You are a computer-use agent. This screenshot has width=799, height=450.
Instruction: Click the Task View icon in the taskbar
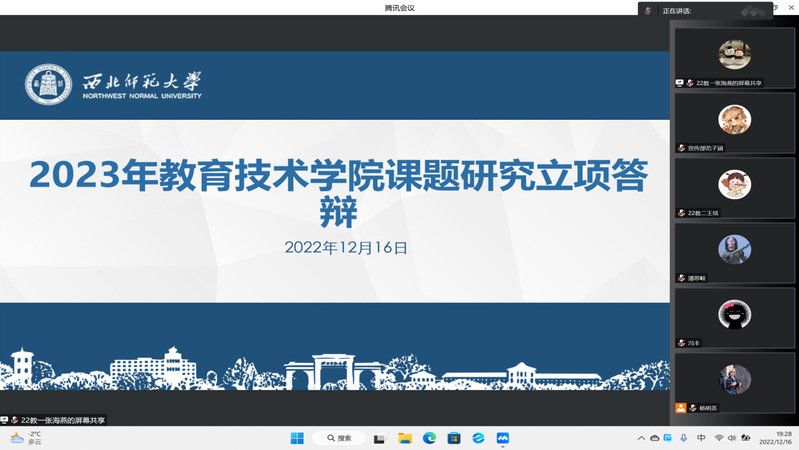pos(380,438)
